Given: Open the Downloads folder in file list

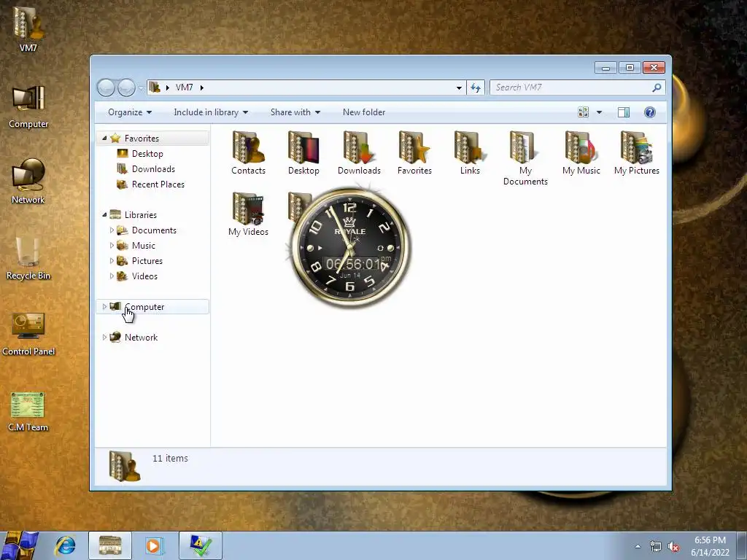Looking at the screenshot, I should 359,153.
